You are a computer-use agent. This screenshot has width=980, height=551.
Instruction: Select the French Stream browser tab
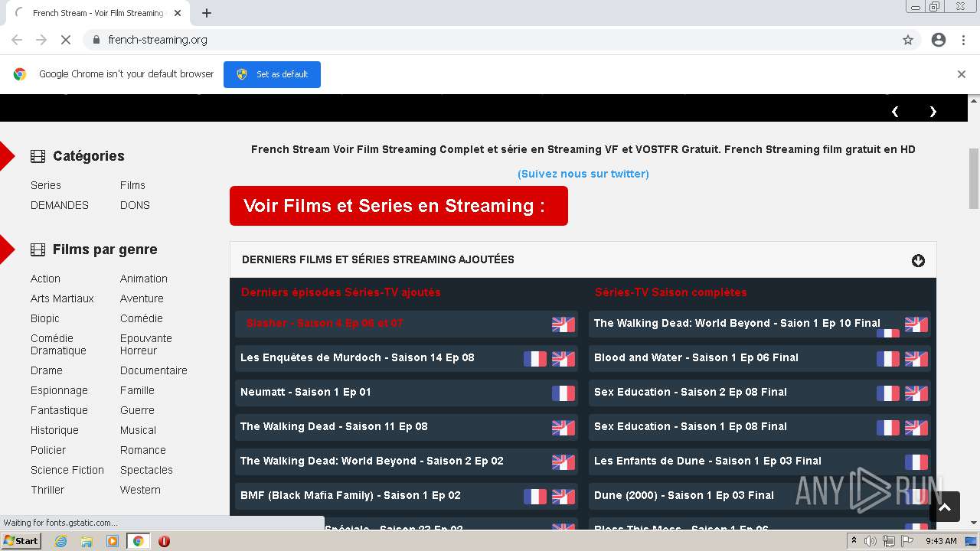pyautogui.click(x=98, y=13)
